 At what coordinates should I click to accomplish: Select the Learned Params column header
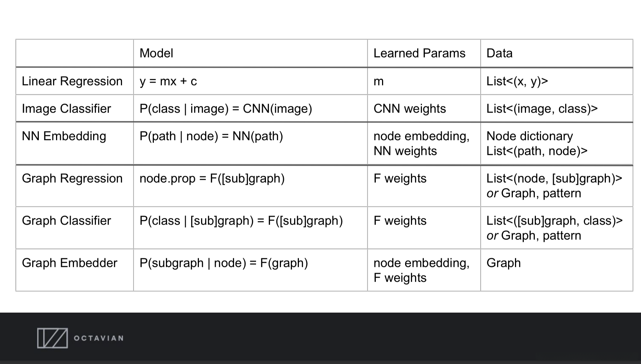point(419,53)
